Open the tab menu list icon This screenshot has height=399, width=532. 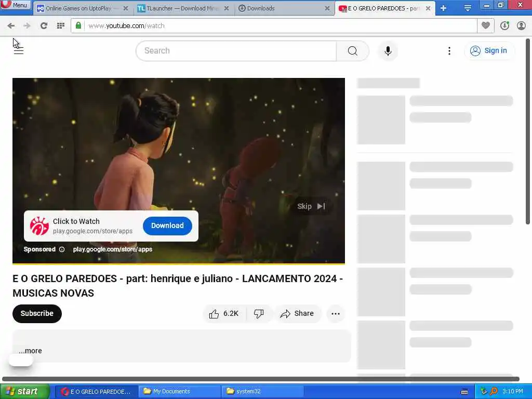[x=468, y=8]
